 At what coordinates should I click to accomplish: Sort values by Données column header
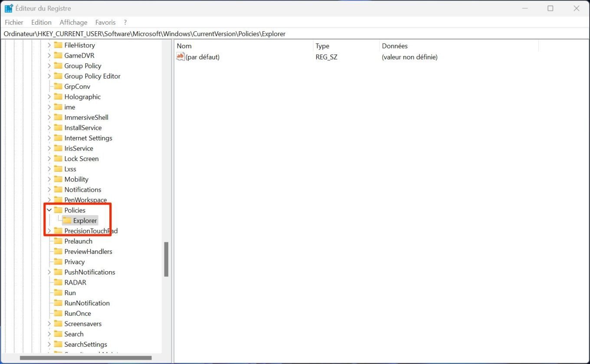[x=459, y=46]
